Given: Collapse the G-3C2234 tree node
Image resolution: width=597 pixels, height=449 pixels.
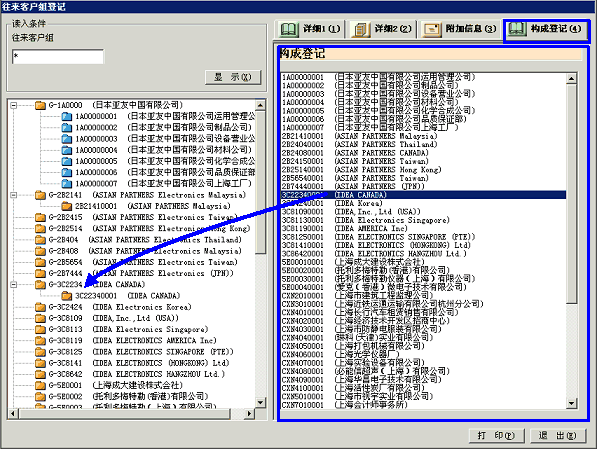Looking at the screenshot, I should (14, 284).
